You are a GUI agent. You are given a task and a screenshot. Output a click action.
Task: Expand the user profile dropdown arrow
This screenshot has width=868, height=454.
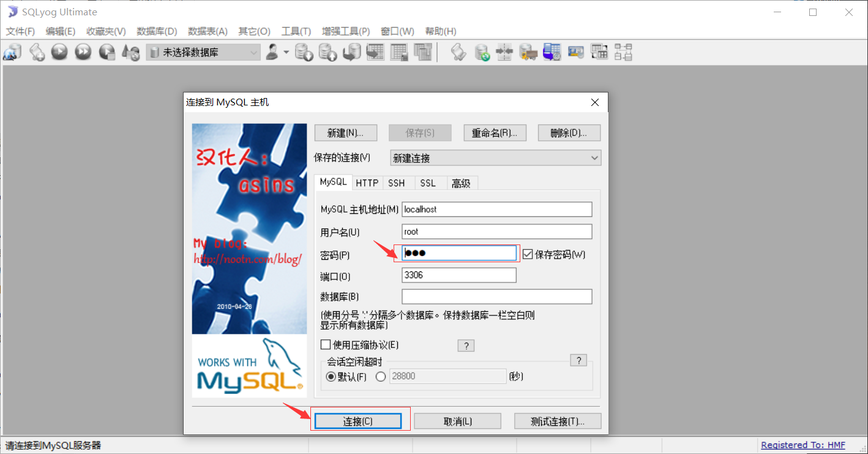pyautogui.click(x=285, y=52)
